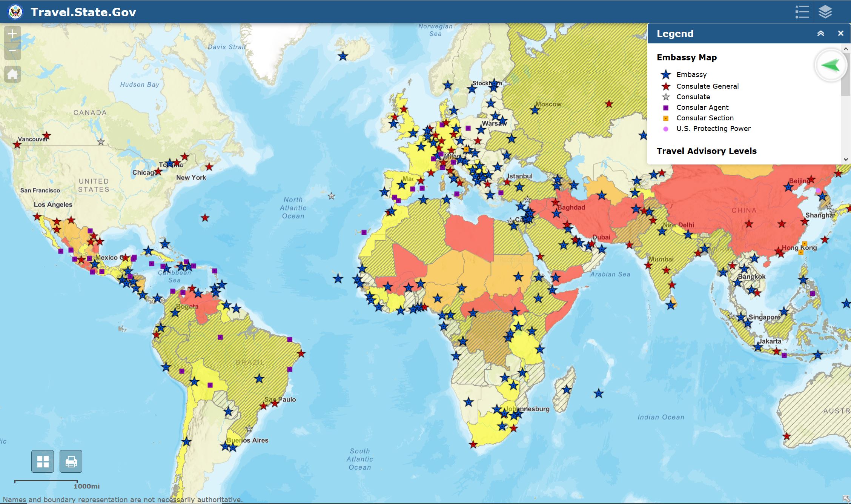This screenshot has height=504, width=851.
Task: Click the Los Angeles map label
Action: pyautogui.click(x=53, y=204)
